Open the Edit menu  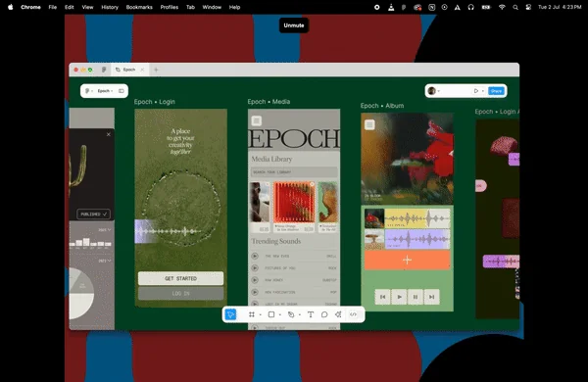pyautogui.click(x=69, y=7)
